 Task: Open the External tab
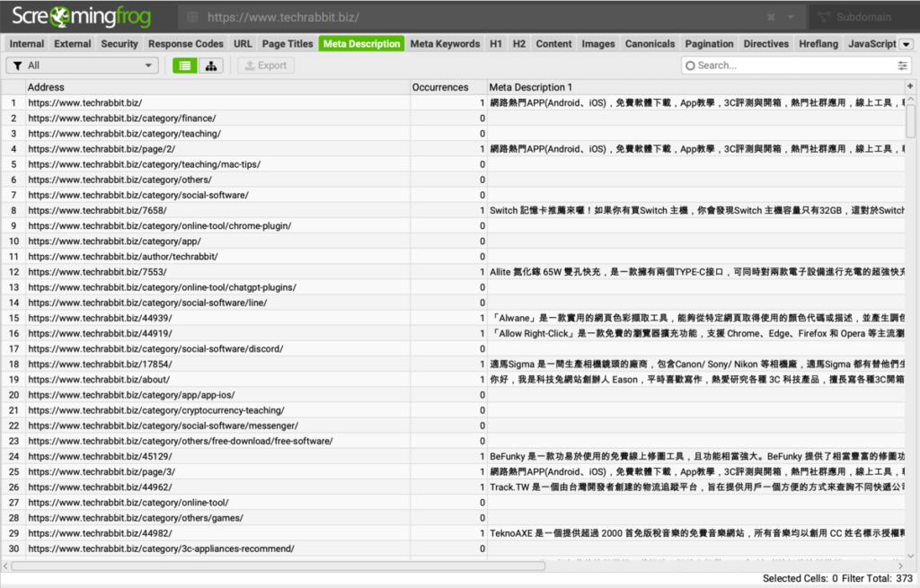tap(73, 44)
